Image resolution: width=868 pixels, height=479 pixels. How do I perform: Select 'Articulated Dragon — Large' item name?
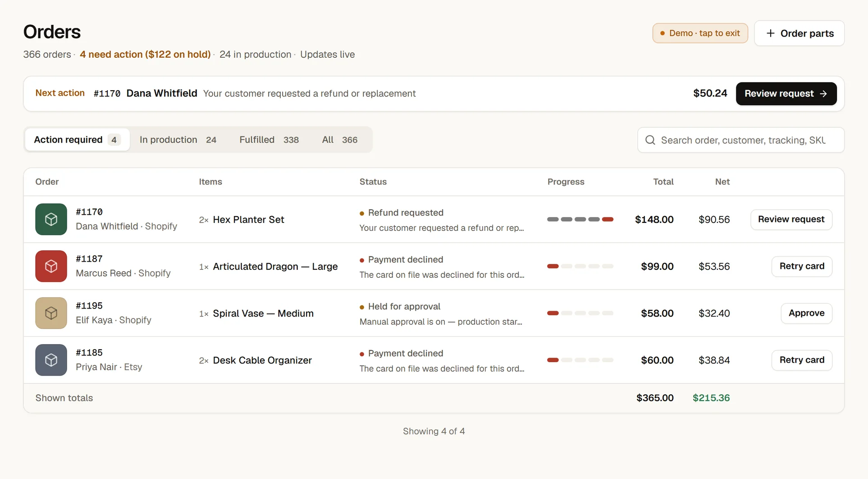point(275,267)
